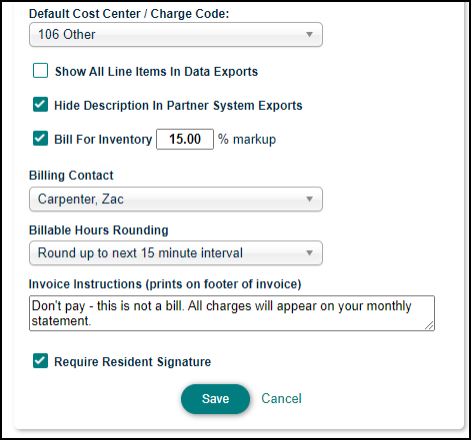Screen dimensions: 471x440
Task: Enable Show All Line Items In Data Exports
Action: [40, 71]
